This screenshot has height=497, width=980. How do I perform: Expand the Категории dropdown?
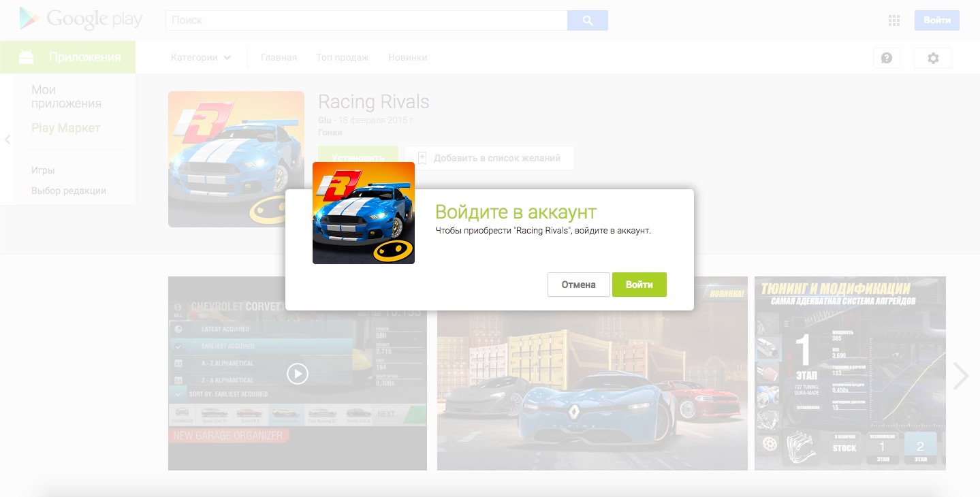coord(201,58)
